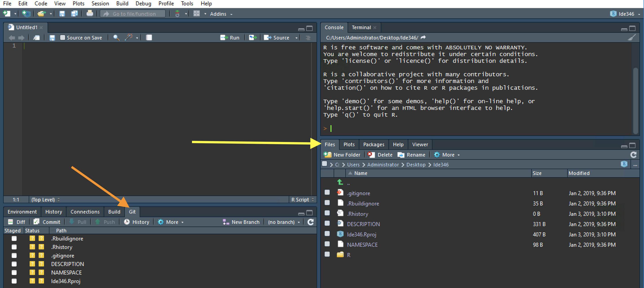
Task: Click Show in new window editor icon
Action: [x=37, y=38]
